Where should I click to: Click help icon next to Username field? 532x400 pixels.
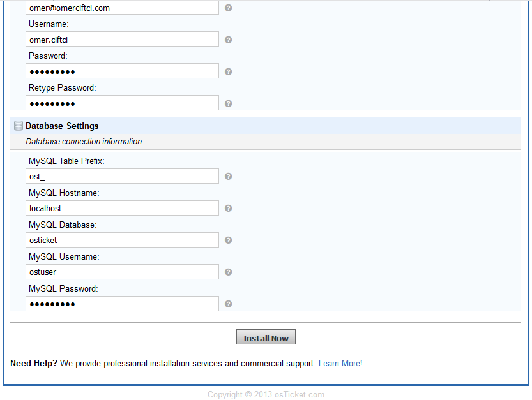pos(228,40)
